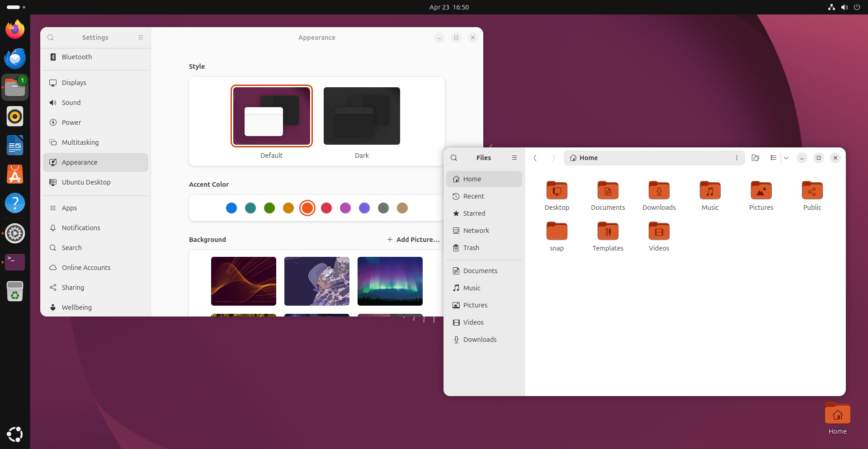Image resolution: width=868 pixels, height=449 pixels.
Task: Open the Downloads folder icon
Action: click(659, 191)
